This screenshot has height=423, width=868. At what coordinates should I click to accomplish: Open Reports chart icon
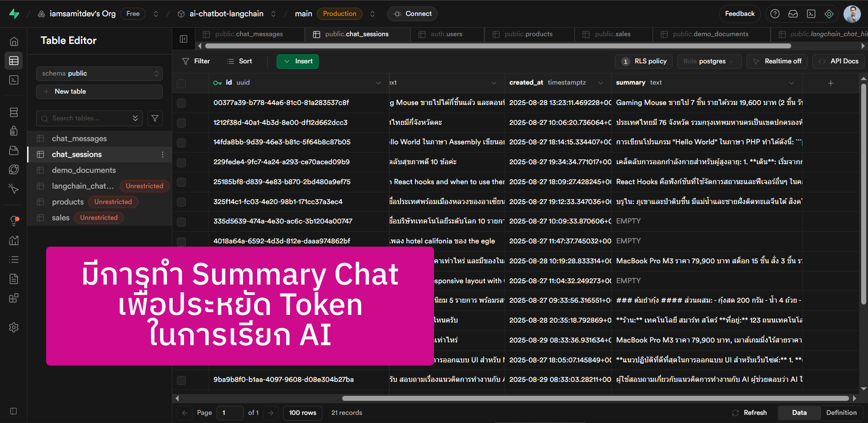(x=14, y=240)
